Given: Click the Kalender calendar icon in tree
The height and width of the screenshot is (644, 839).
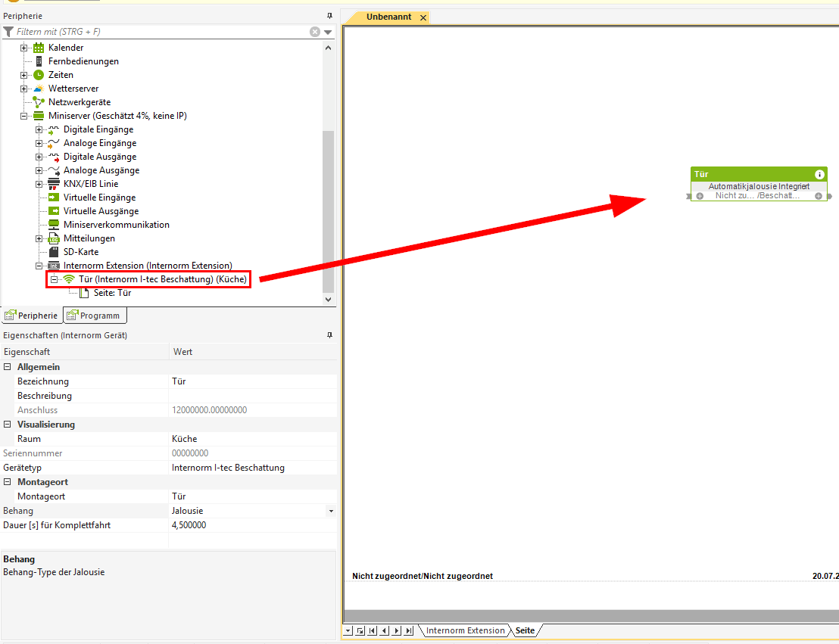Looking at the screenshot, I should click(39, 48).
